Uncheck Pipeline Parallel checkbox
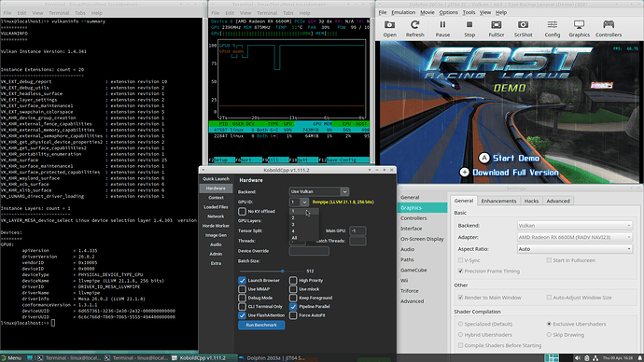This screenshot has width=644, height=362. pos(293,307)
